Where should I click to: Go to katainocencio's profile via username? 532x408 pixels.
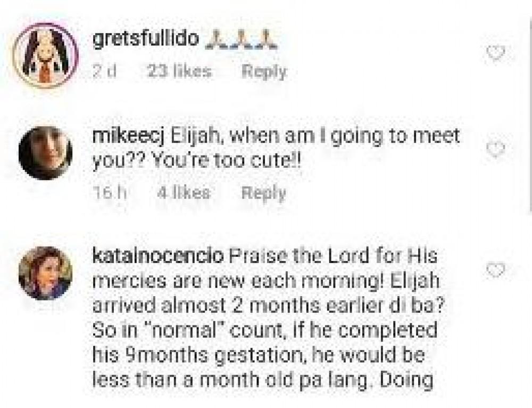click(x=158, y=257)
